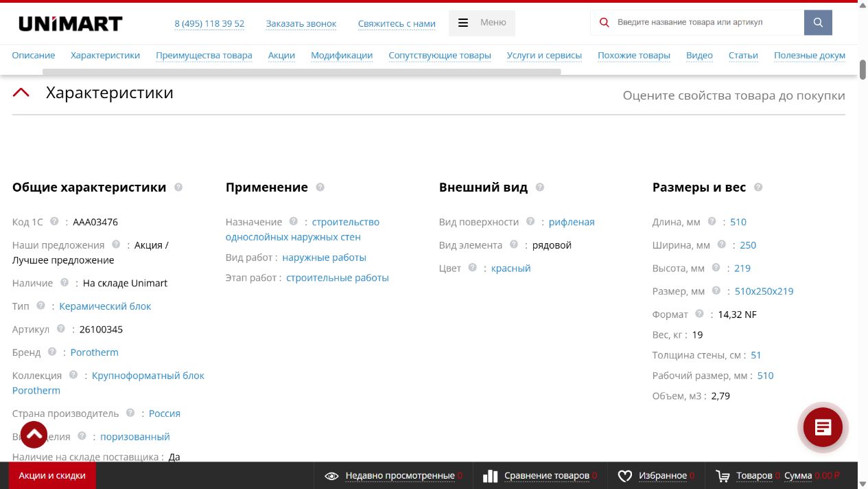Click help icon beside Высота, мм
This screenshot has height=489, width=868.
pyautogui.click(x=716, y=268)
